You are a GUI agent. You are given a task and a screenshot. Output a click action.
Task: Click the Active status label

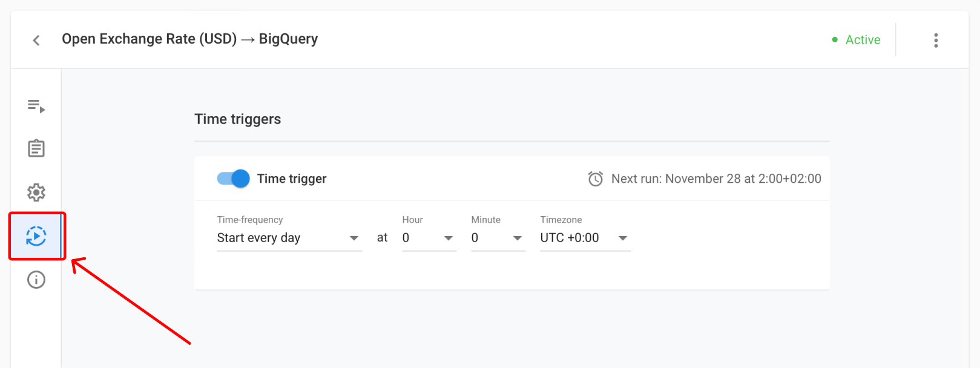(863, 40)
